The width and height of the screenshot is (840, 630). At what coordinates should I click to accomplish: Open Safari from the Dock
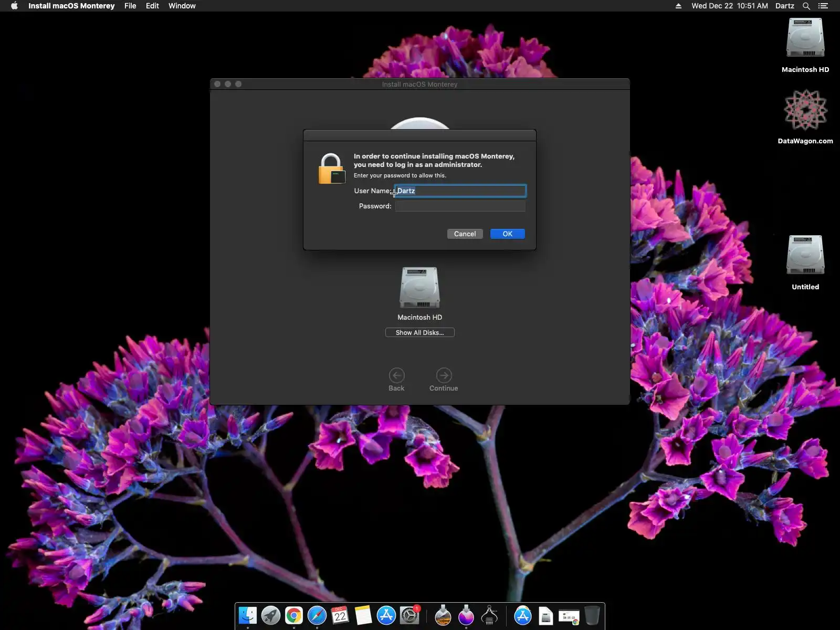pyautogui.click(x=317, y=615)
